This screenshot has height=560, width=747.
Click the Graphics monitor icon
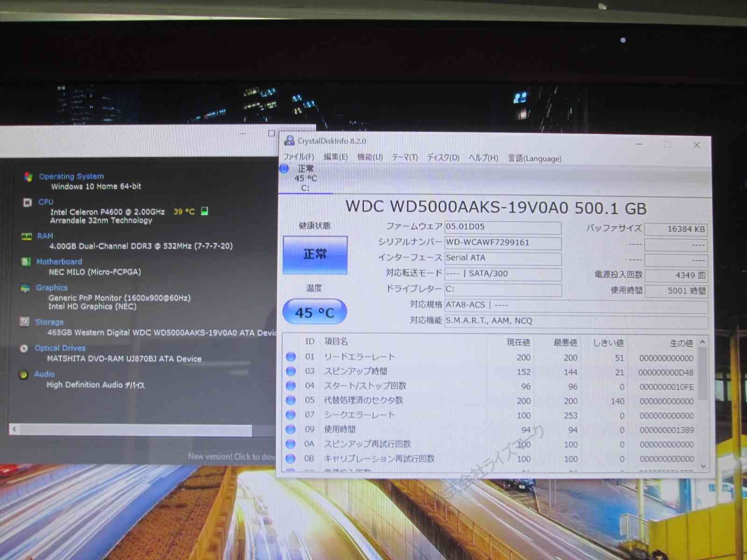[x=25, y=288]
